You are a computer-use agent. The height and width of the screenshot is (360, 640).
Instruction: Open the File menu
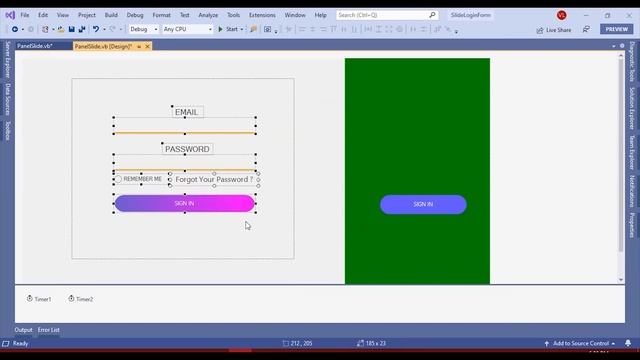25,15
